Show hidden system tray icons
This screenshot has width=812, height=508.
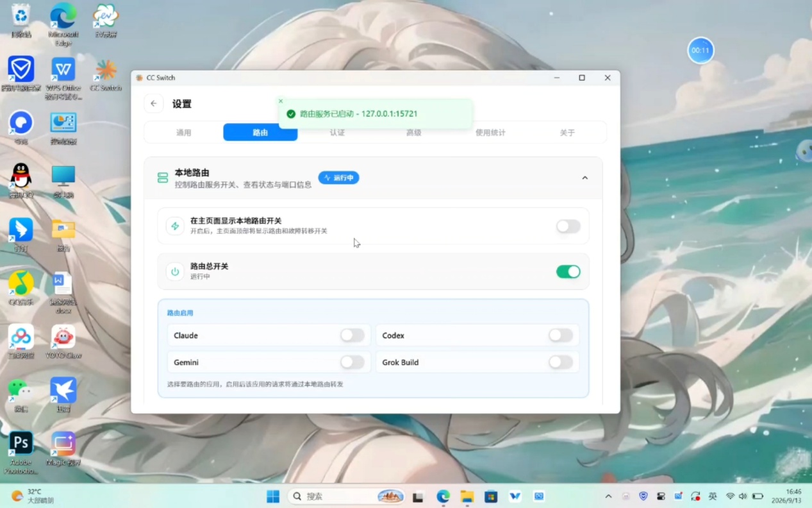tap(608, 496)
